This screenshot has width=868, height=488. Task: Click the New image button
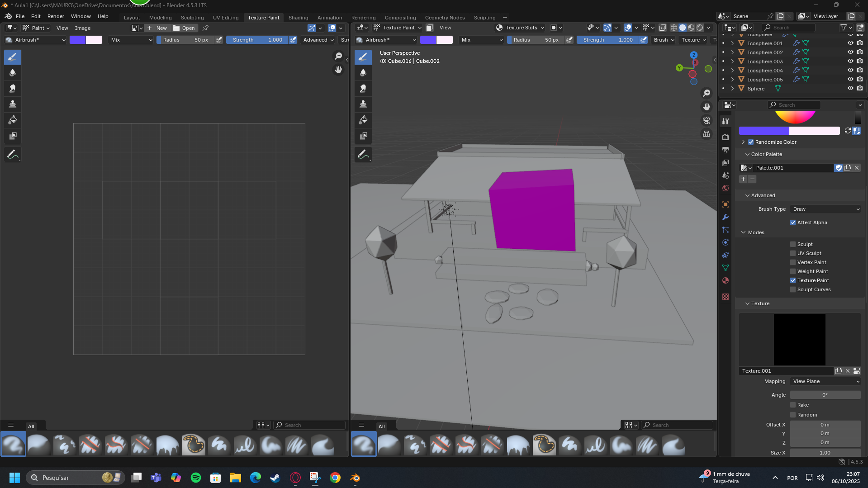click(157, 28)
